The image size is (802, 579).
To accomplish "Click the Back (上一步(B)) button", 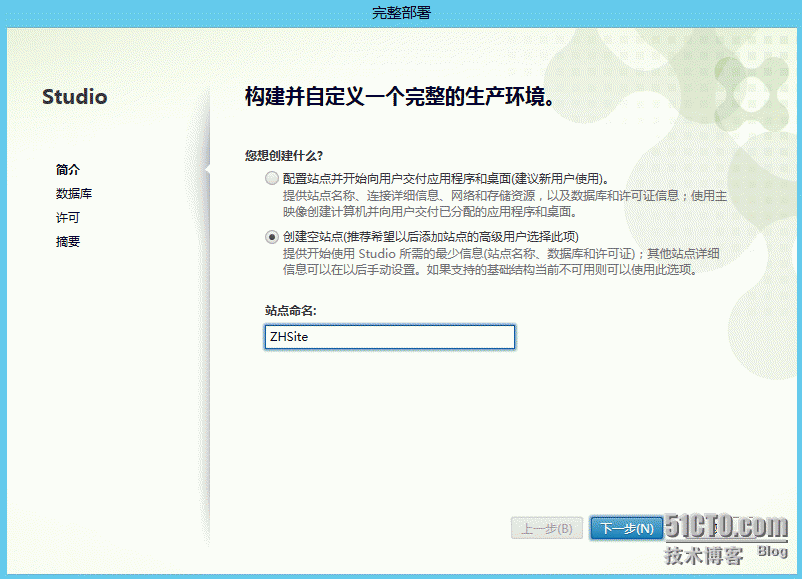I will coord(547,528).
